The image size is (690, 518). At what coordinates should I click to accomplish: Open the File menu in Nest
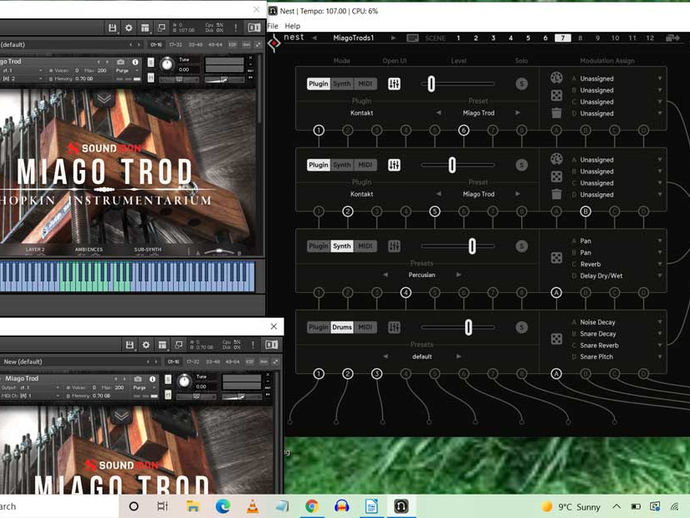point(273,26)
